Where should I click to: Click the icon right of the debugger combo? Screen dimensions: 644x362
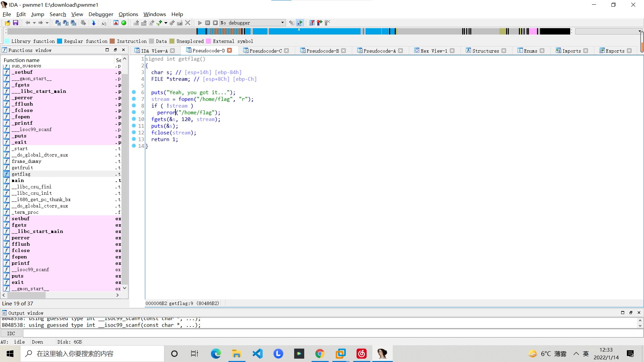coord(292,23)
